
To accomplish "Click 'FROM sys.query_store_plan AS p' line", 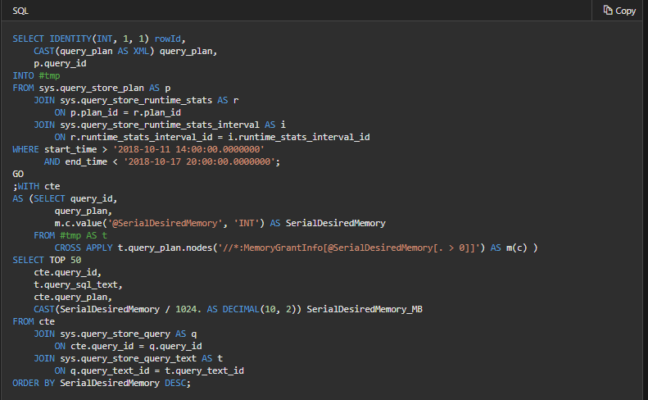I will [x=91, y=88].
